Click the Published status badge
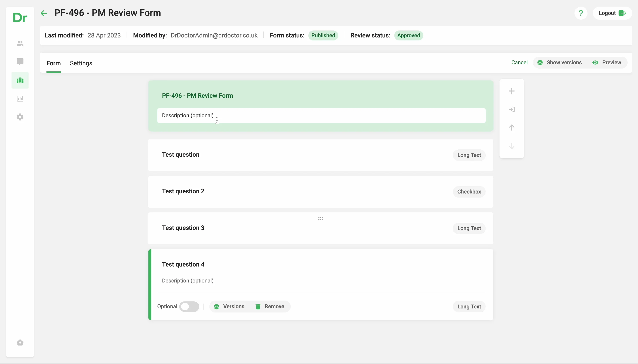The height and width of the screenshot is (364, 638). [x=323, y=36]
